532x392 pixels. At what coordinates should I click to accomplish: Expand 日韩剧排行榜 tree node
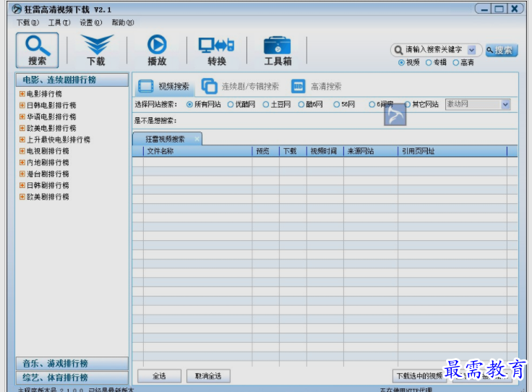pos(22,185)
